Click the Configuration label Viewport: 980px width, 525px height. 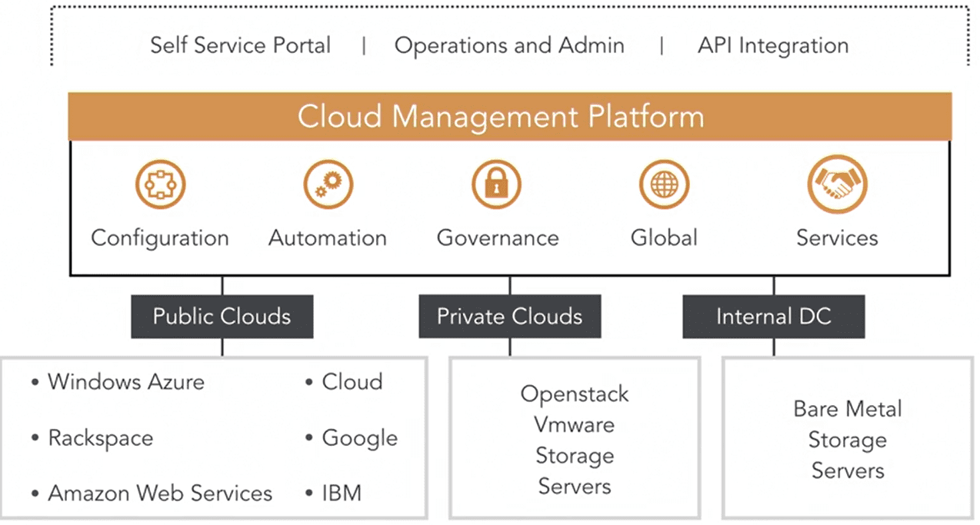[x=160, y=238]
